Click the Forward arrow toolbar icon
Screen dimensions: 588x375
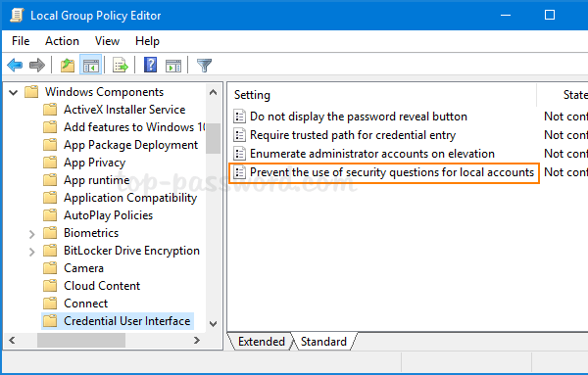click(37, 66)
